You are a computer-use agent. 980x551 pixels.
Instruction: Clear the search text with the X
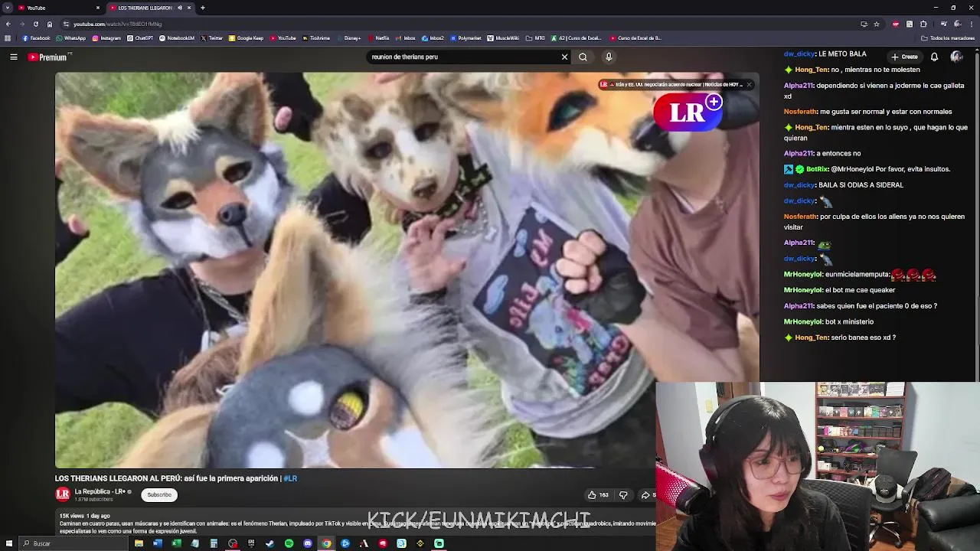[x=564, y=57]
